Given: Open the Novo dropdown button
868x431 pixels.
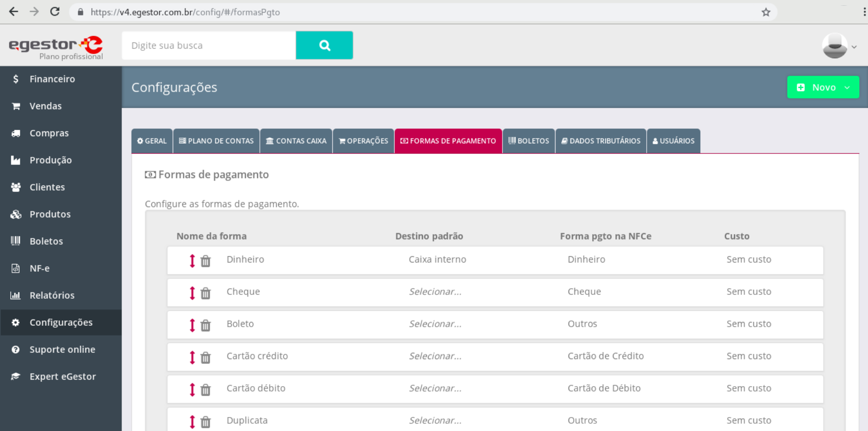Looking at the screenshot, I should click(x=823, y=87).
